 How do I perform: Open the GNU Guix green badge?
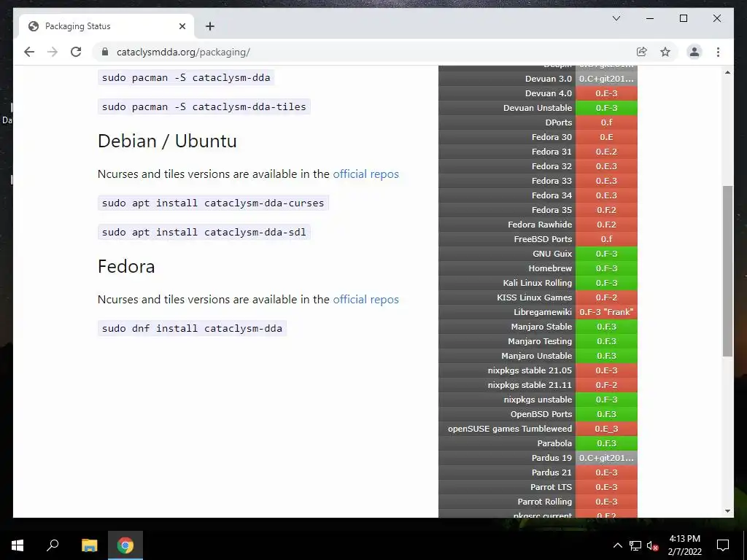(x=606, y=254)
